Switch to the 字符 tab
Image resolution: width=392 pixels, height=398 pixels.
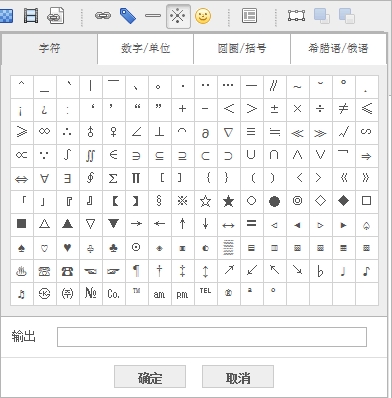49,49
